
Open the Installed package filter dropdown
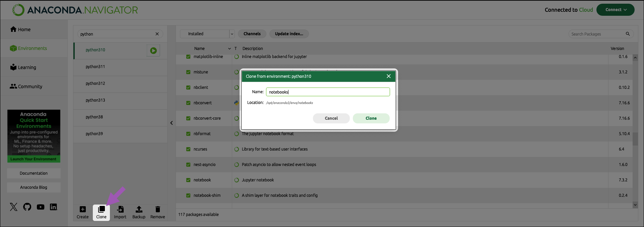click(207, 34)
